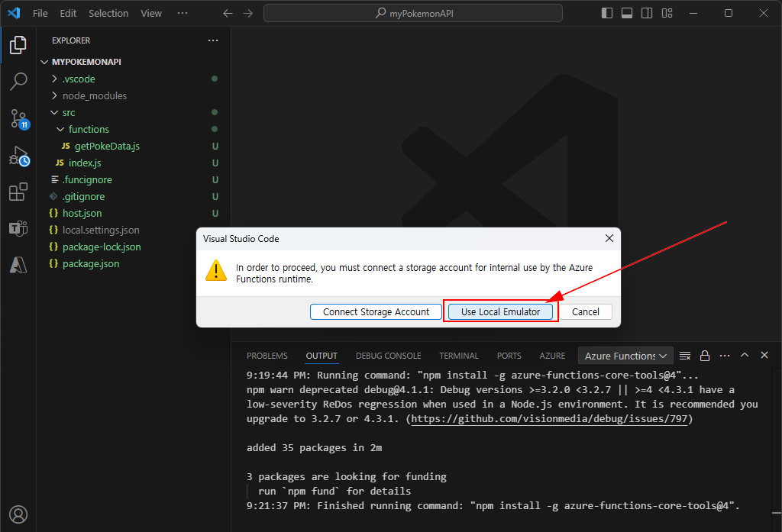The width and height of the screenshot is (782, 532).
Task: Go forward with the right arrow
Action: [x=248, y=14]
